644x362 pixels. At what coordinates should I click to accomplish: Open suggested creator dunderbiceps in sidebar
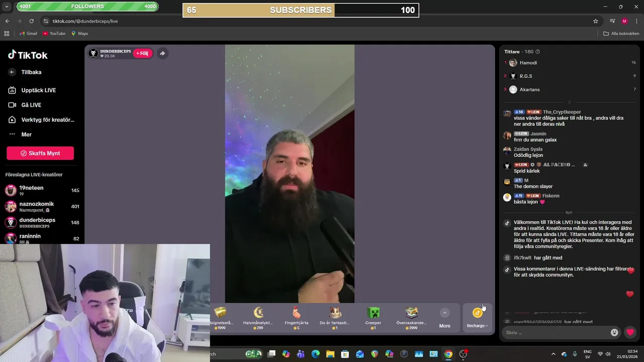tap(42, 222)
